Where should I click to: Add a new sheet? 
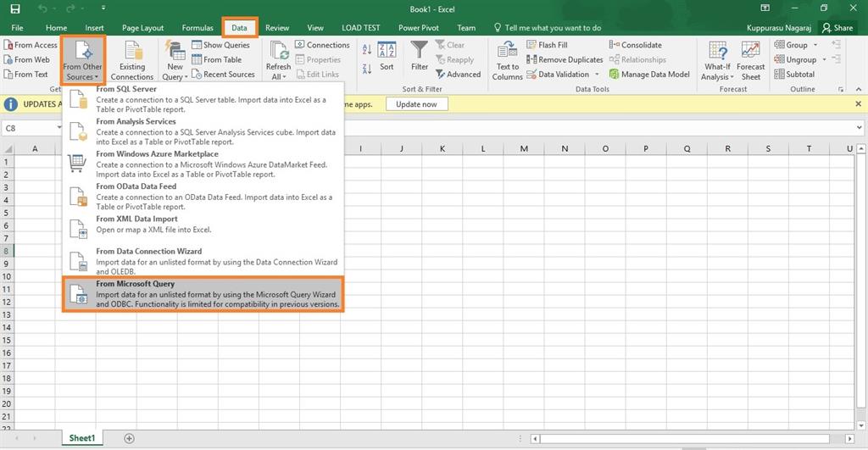(x=129, y=438)
